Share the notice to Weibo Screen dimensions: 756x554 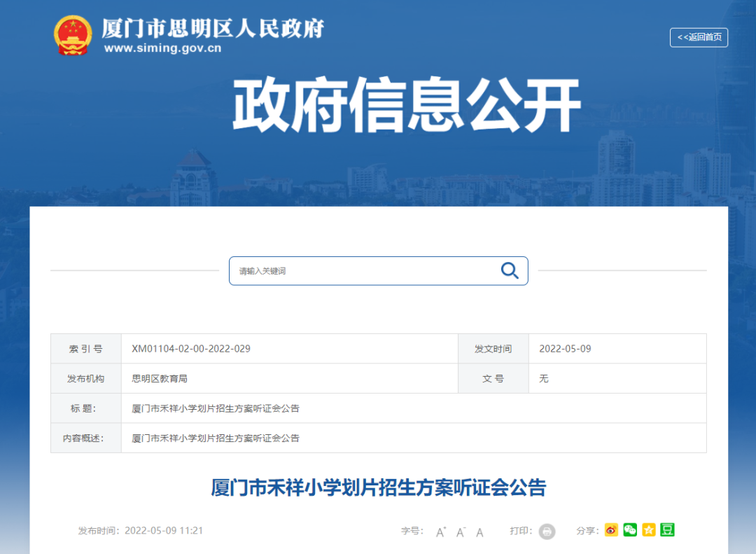point(611,530)
